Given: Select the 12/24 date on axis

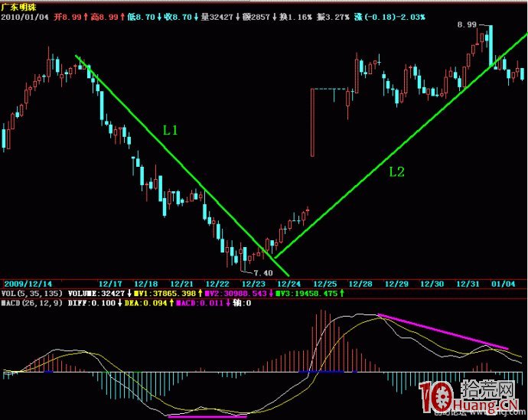Looking at the screenshot, I should 289,284.
